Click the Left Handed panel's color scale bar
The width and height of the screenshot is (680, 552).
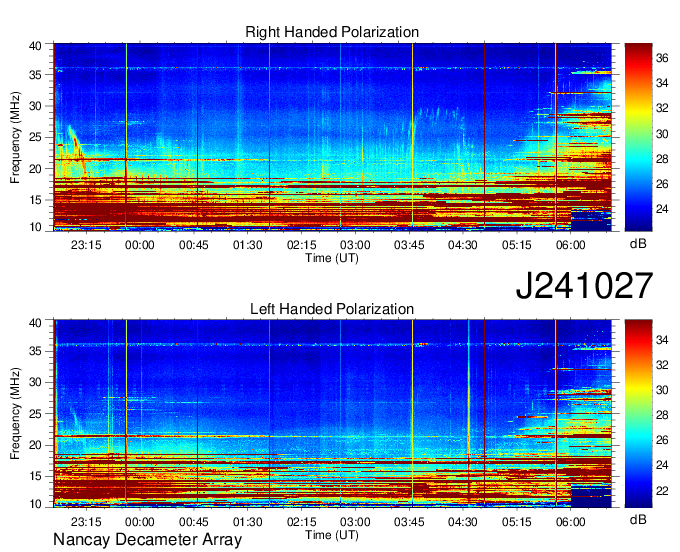(638, 414)
